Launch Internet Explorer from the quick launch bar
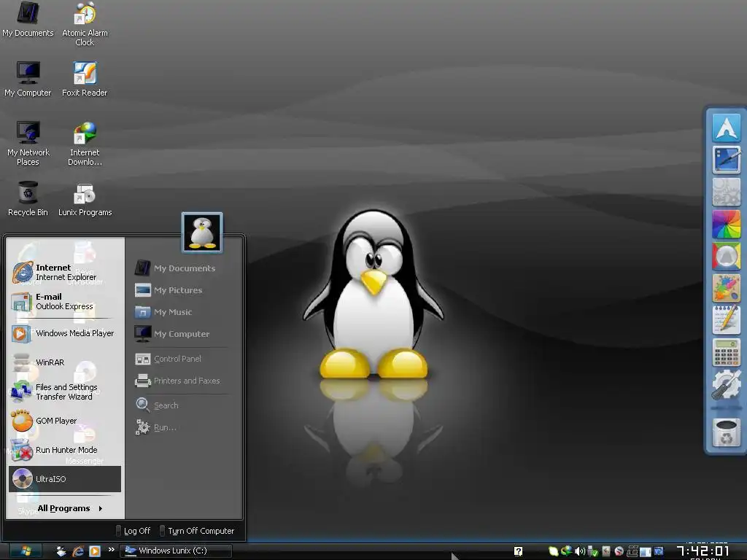 point(78,551)
